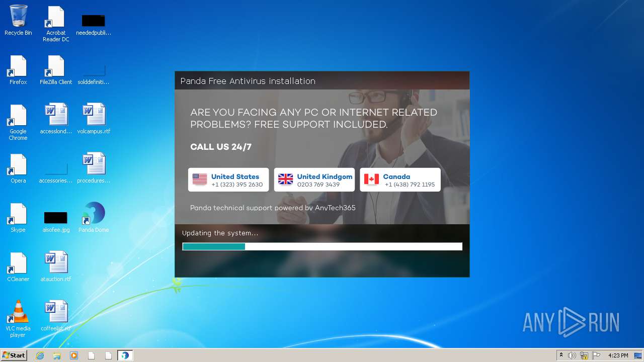Select the solddefiniti... desktop file

(94, 73)
